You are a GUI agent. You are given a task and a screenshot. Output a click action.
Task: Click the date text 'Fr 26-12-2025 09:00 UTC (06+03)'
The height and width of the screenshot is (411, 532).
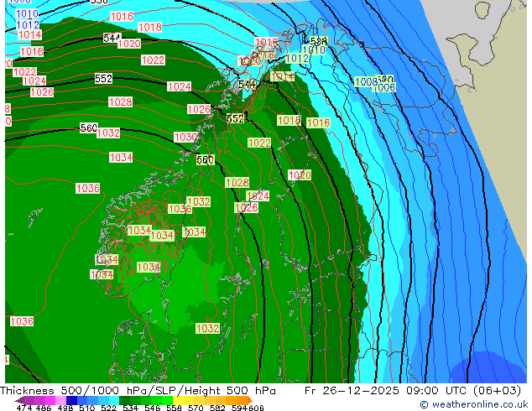[x=413, y=391]
